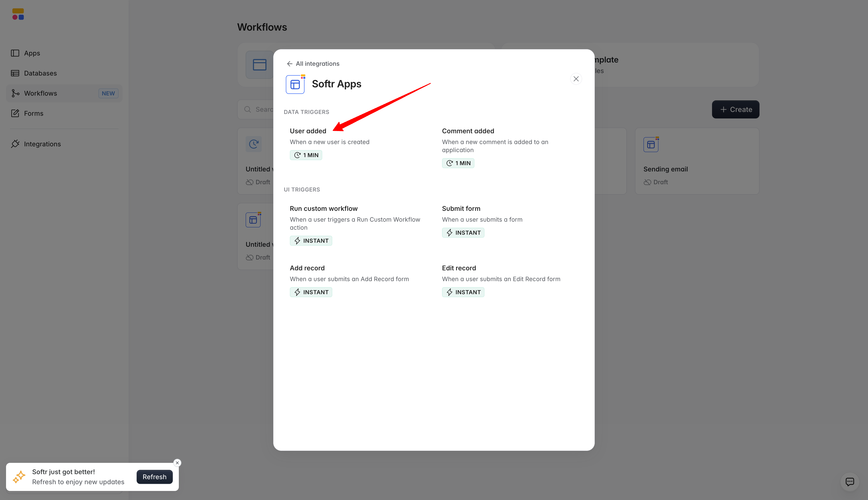
Task: Select the Submit form trigger
Action: point(461,208)
